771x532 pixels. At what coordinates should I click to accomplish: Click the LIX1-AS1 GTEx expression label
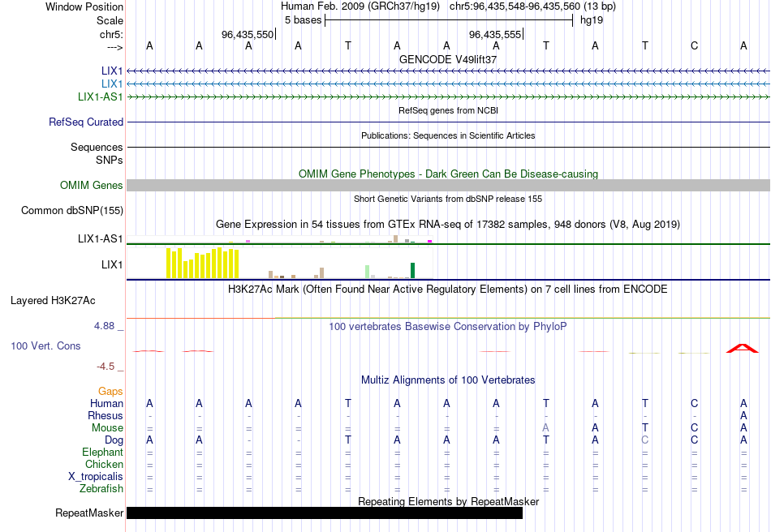(x=101, y=238)
